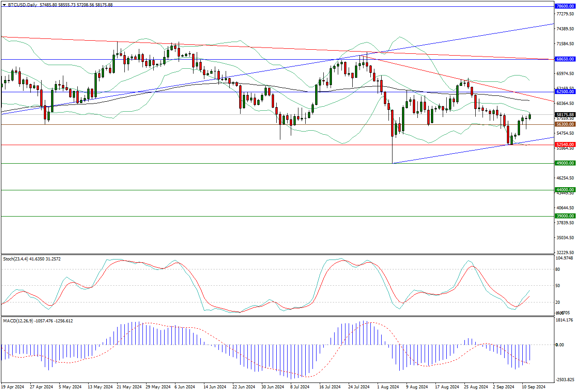
Task: Click the black current price 58175.88 label
Action: pyautogui.click(x=565, y=115)
